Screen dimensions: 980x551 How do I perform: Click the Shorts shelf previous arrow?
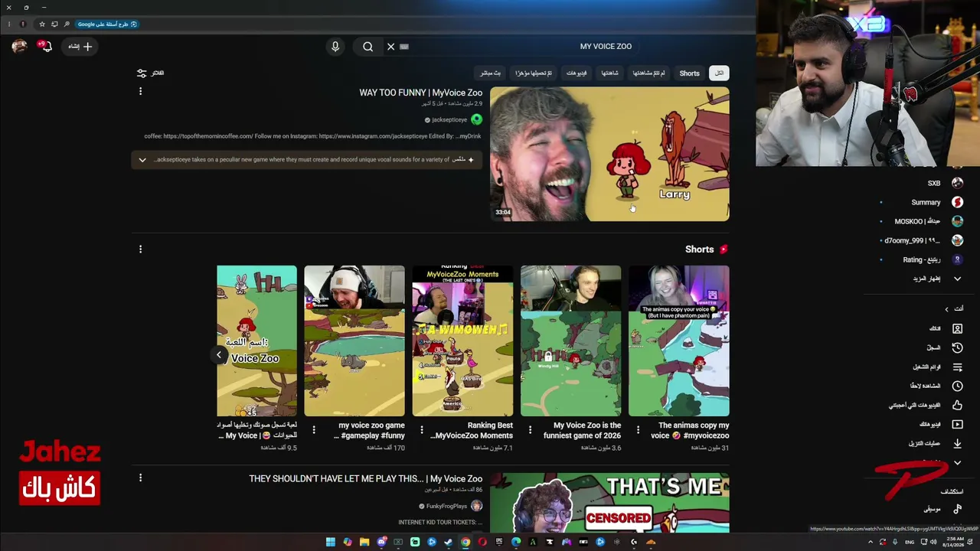click(219, 354)
